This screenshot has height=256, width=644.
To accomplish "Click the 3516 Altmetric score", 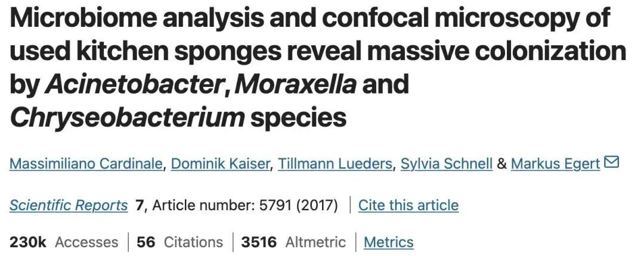I will pyautogui.click(x=293, y=242).
